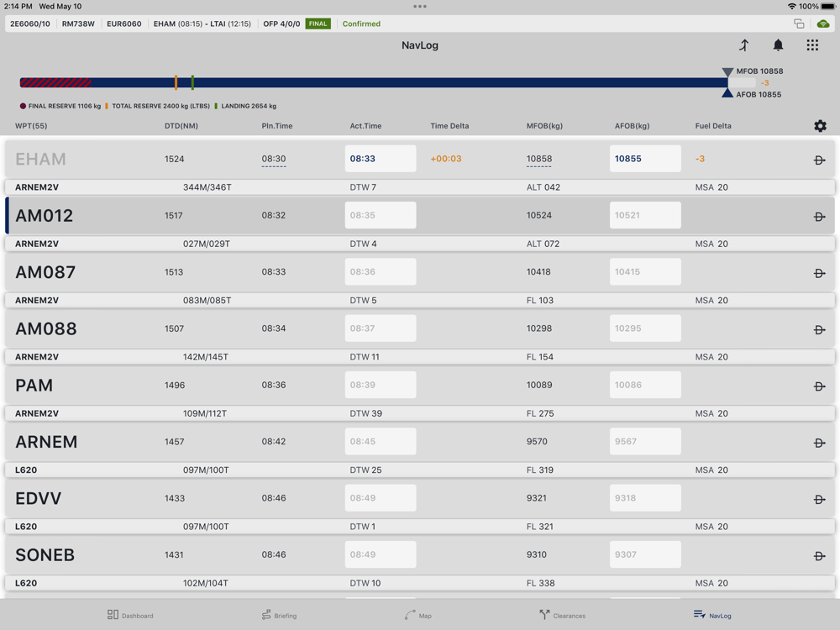840x630 pixels.
Task: Tap direct-to icon on SONEB row
Action: click(819, 556)
